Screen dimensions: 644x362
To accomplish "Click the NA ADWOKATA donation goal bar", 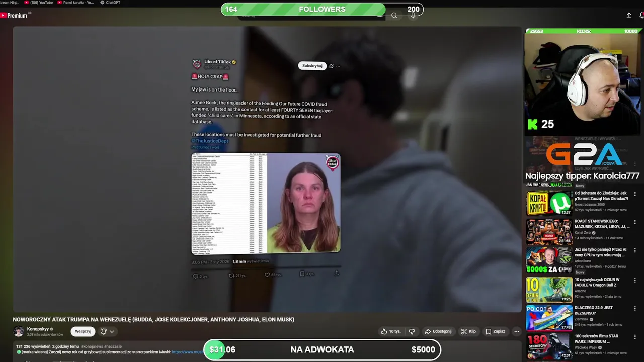I will coord(322,350).
